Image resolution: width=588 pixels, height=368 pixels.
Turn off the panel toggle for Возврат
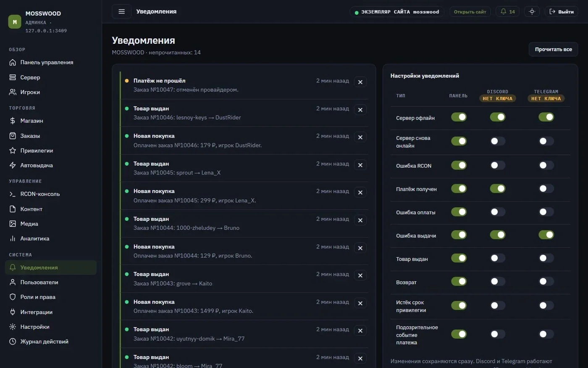[x=459, y=281]
